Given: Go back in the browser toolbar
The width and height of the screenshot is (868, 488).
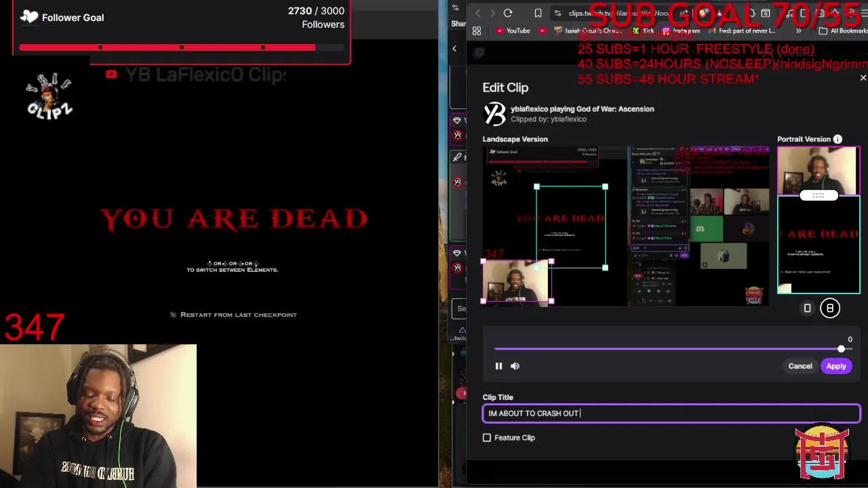Looking at the screenshot, I should pyautogui.click(x=477, y=13).
